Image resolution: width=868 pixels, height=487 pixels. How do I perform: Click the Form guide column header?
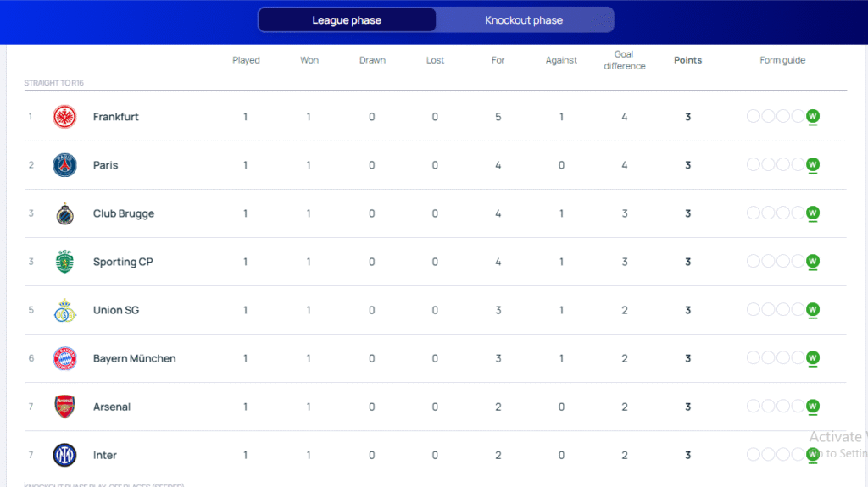click(x=782, y=60)
